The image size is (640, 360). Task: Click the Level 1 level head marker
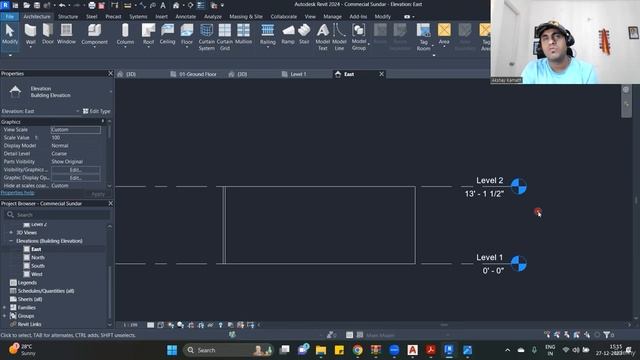click(519, 264)
